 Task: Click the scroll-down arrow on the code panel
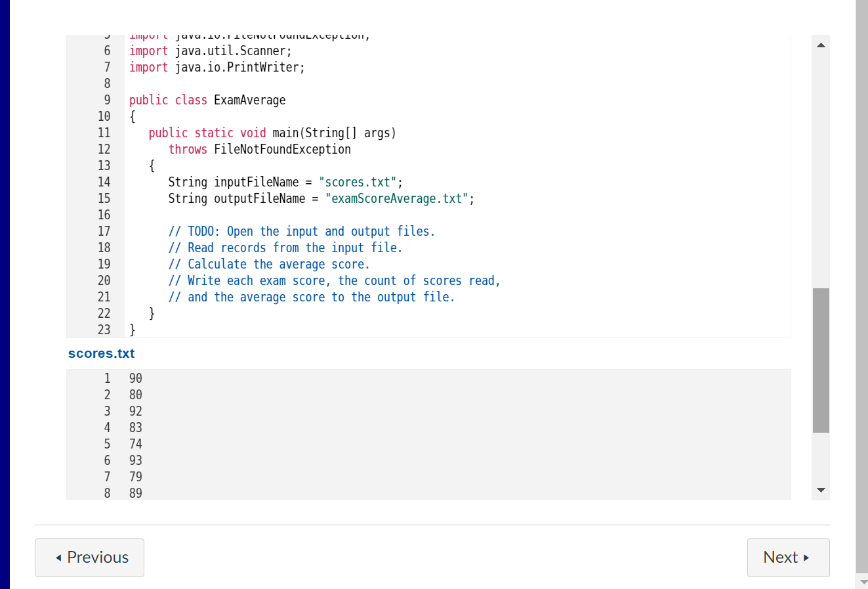pyautogui.click(x=820, y=489)
